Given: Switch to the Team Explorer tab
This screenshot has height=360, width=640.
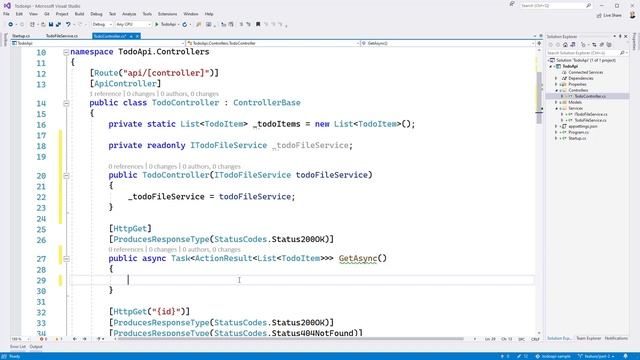Looking at the screenshot, I should 588,338.
